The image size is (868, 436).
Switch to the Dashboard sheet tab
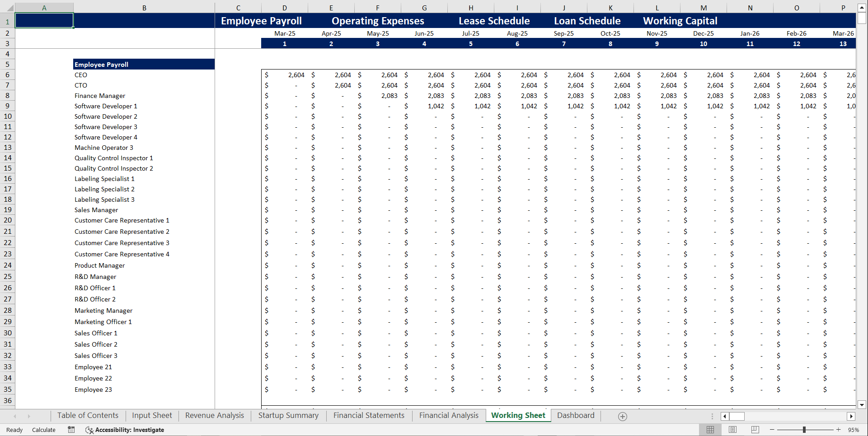tap(576, 415)
